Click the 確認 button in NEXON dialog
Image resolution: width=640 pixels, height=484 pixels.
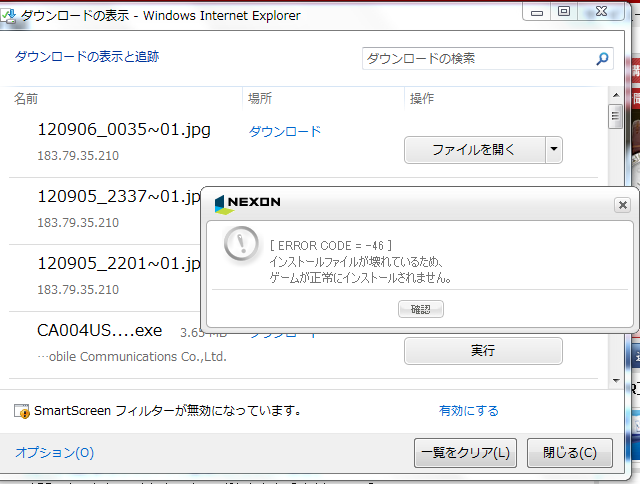click(x=421, y=309)
